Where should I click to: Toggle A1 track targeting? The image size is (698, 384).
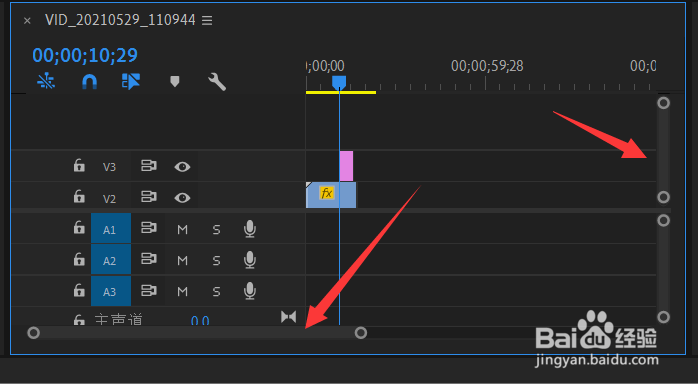point(111,229)
